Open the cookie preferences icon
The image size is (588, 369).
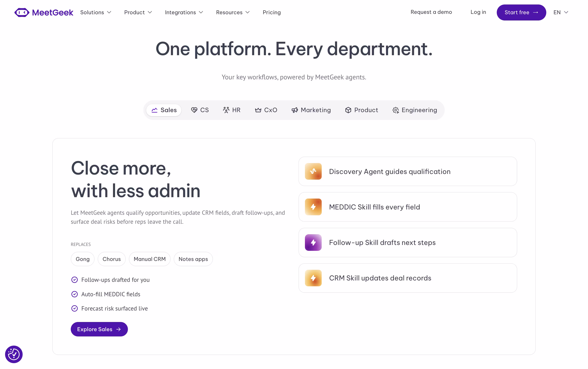pyautogui.click(x=14, y=354)
